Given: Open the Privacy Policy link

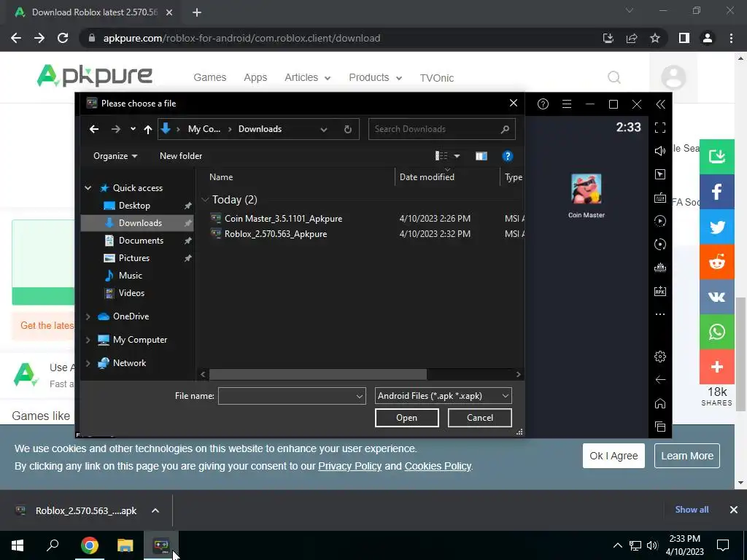Looking at the screenshot, I should 349,466.
